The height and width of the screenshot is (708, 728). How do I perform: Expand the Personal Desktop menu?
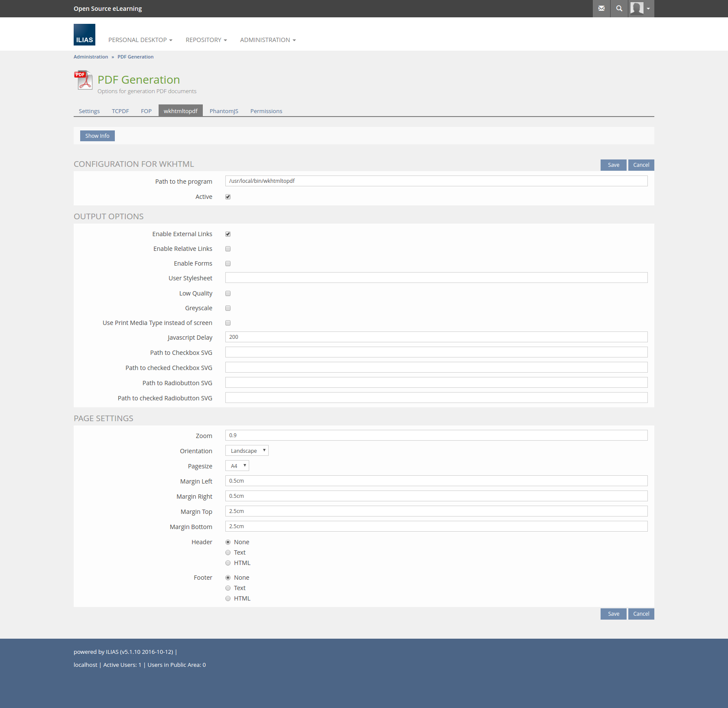pos(140,40)
